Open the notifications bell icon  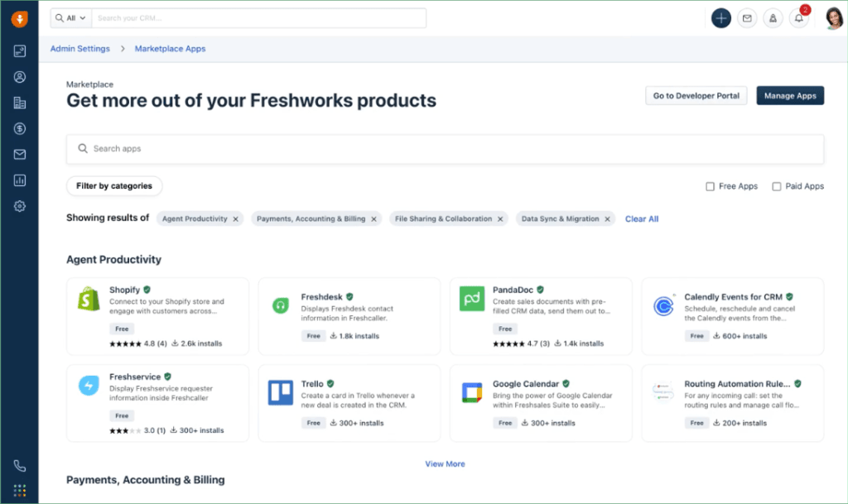point(799,18)
